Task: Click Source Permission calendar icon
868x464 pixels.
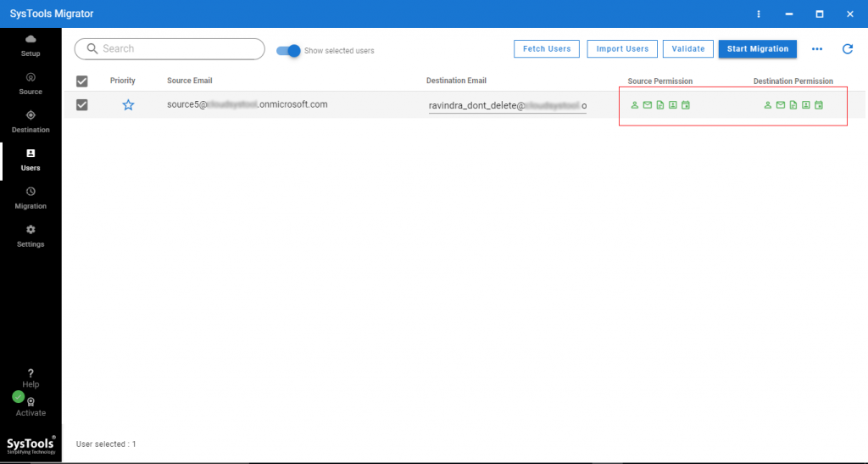Action: click(x=685, y=104)
